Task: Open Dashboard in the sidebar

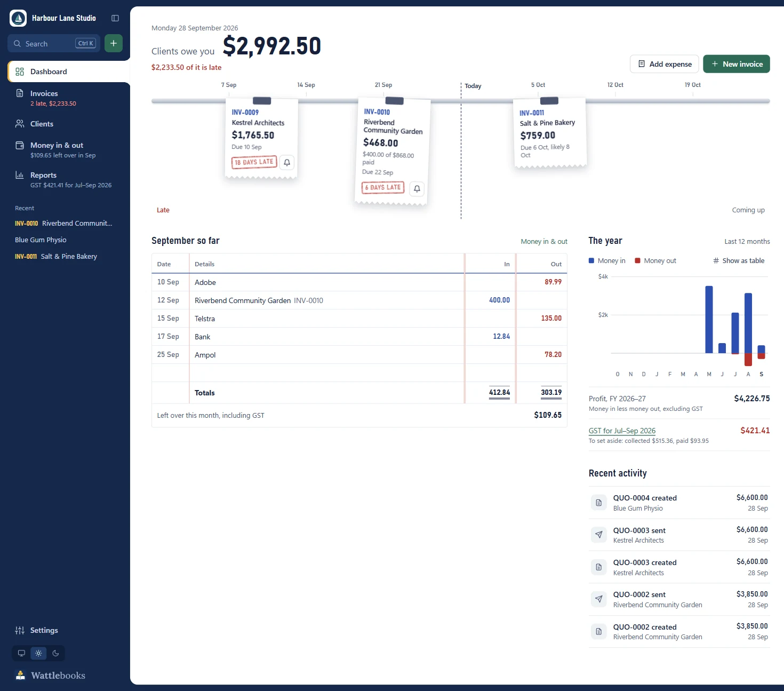Action: [69, 72]
